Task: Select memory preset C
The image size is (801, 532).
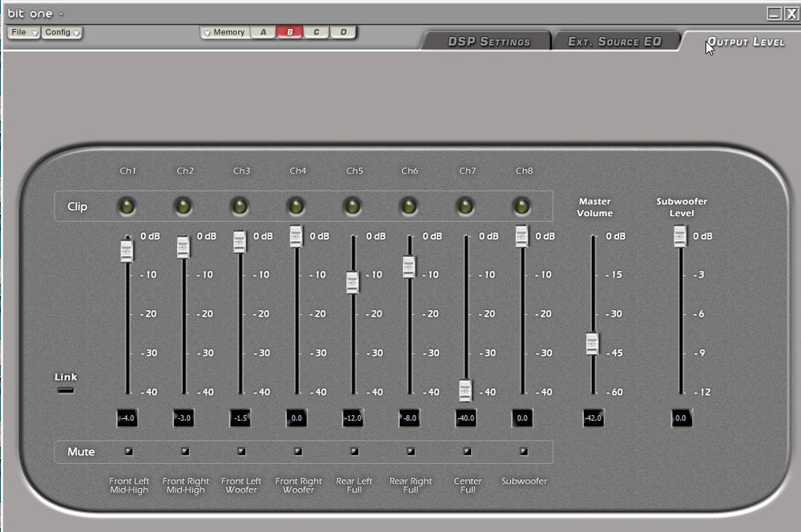Action: point(316,32)
